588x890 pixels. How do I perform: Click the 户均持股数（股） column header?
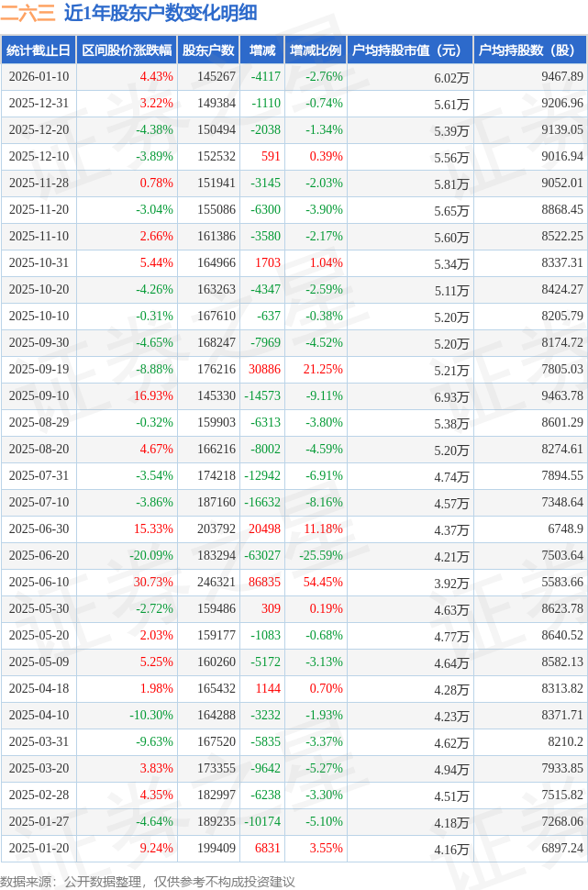pos(531,50)
